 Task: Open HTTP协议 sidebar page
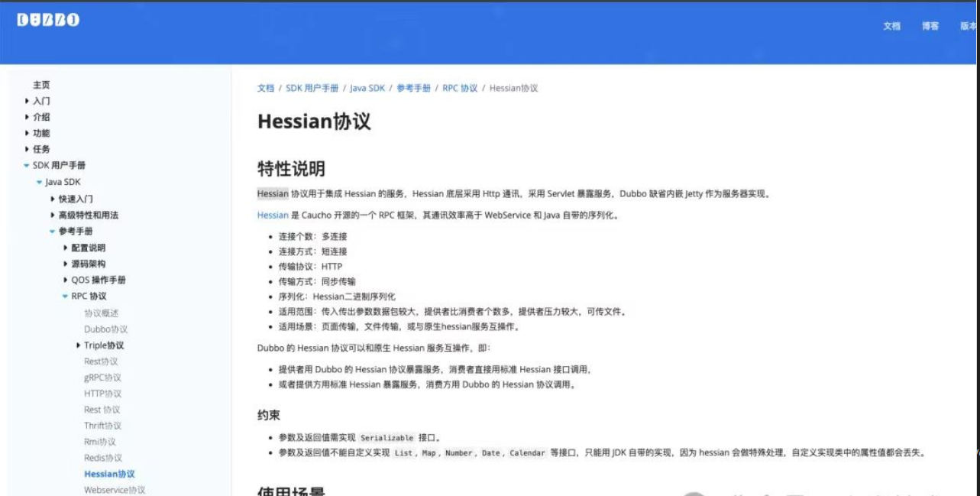(x=102, y=394)
